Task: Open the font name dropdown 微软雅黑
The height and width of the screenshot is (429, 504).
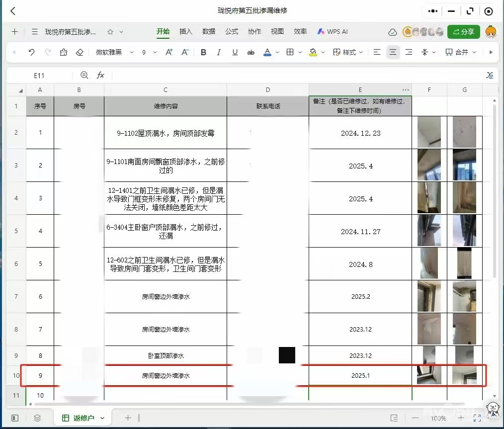Action: pyautogui.click(x=114, y=52)
